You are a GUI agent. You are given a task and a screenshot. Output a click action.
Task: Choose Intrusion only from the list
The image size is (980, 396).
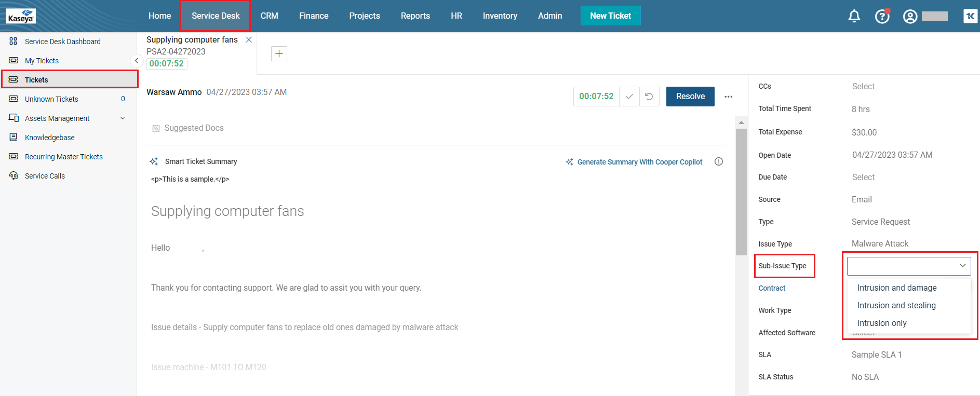click(882, 323)
